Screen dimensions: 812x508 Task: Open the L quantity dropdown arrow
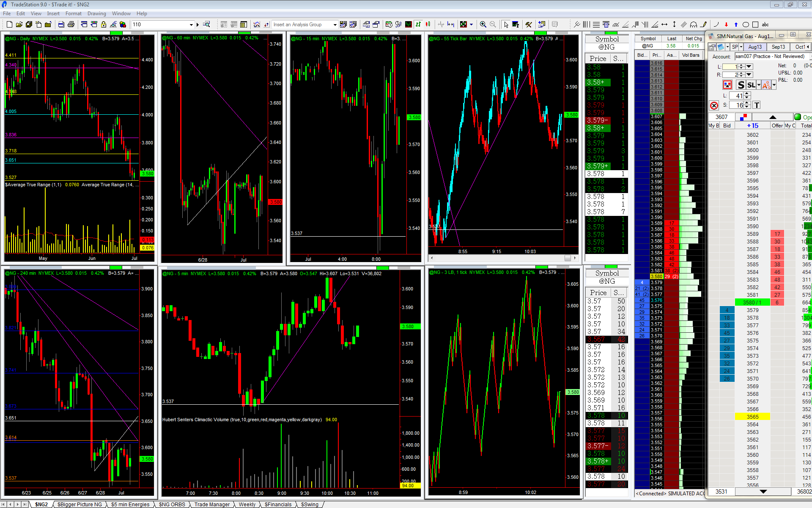(x=749, y=67)
